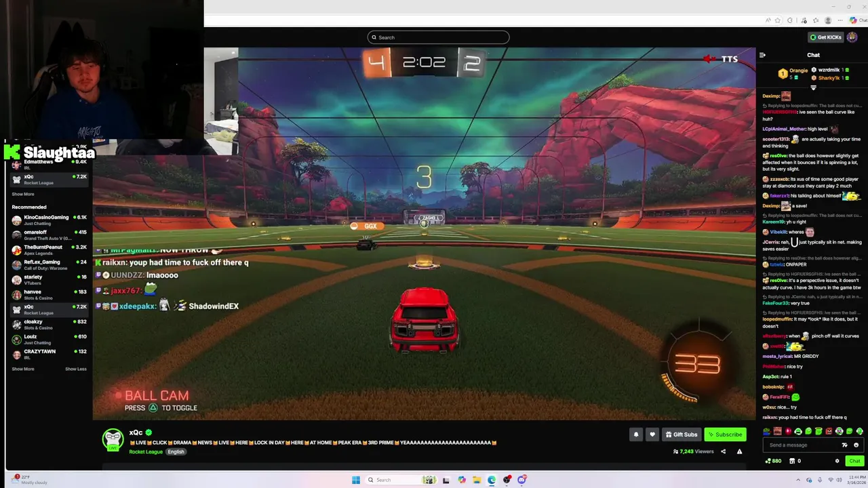Click Orangie top gifter in leaderboard
868x488 pixels.
pyautogui.click(x=793, y=73)
